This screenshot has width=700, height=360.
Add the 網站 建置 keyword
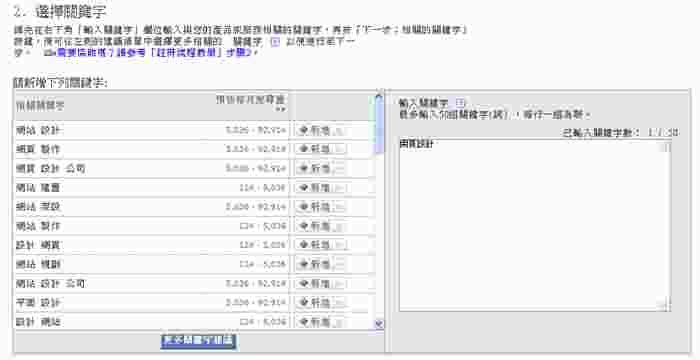(x=321, y=188)
